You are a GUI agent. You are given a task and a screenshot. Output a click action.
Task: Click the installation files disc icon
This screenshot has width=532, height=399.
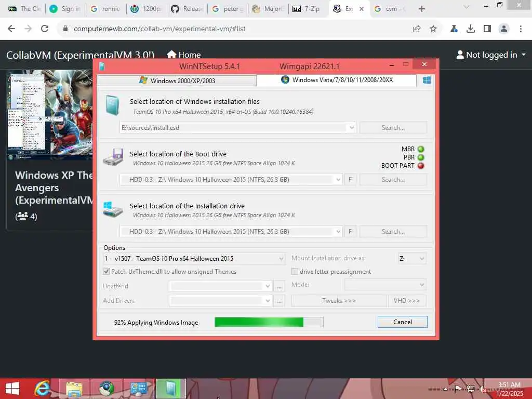pyautogui.click(x=112, y=105)
